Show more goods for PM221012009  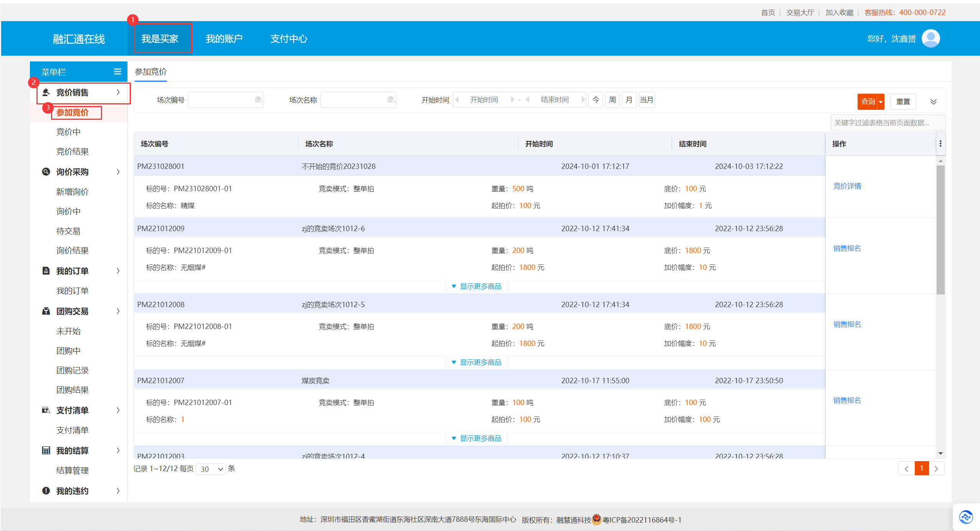[x=477, y=286]
